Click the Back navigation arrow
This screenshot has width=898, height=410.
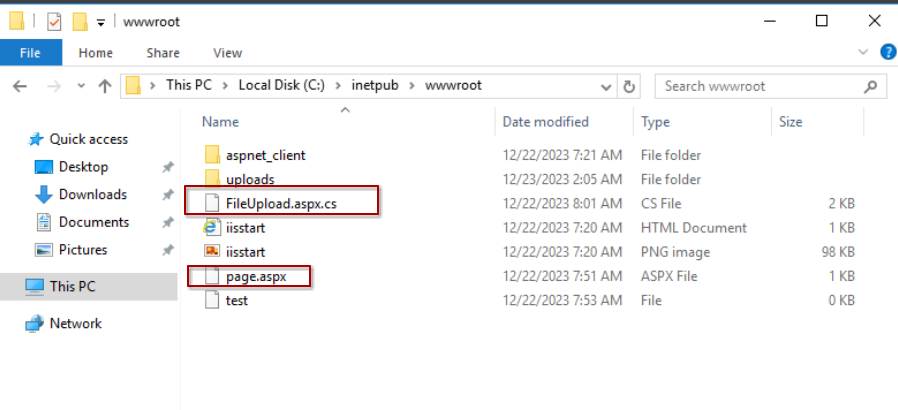pyautogui.click(x=20, y=86)
